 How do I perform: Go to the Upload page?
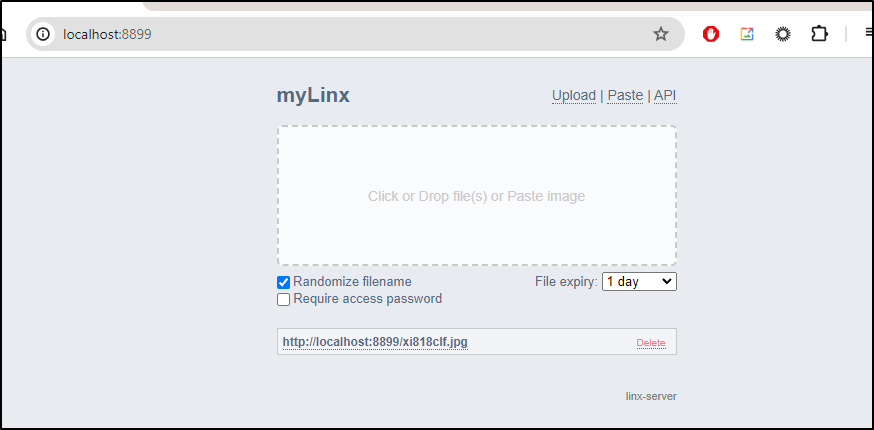tap(574, 96)
